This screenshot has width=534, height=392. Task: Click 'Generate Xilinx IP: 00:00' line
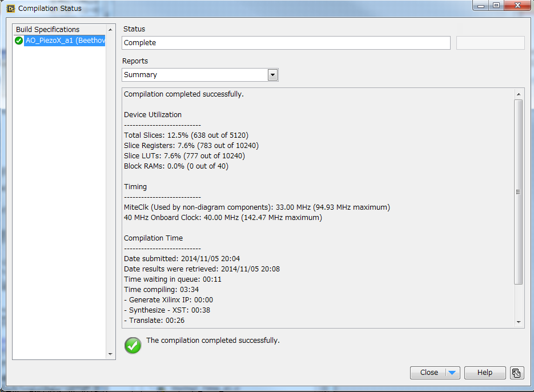[168, 300]
